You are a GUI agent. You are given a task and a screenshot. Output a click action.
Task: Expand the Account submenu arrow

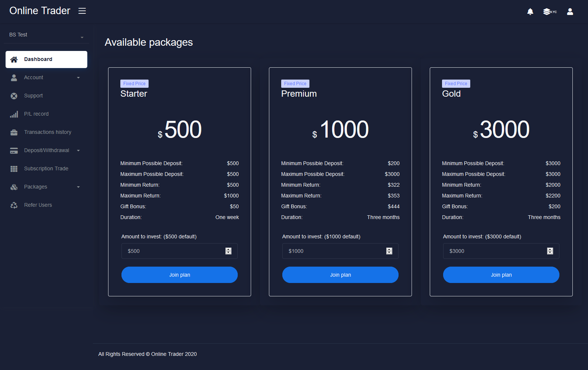point(78,78)
